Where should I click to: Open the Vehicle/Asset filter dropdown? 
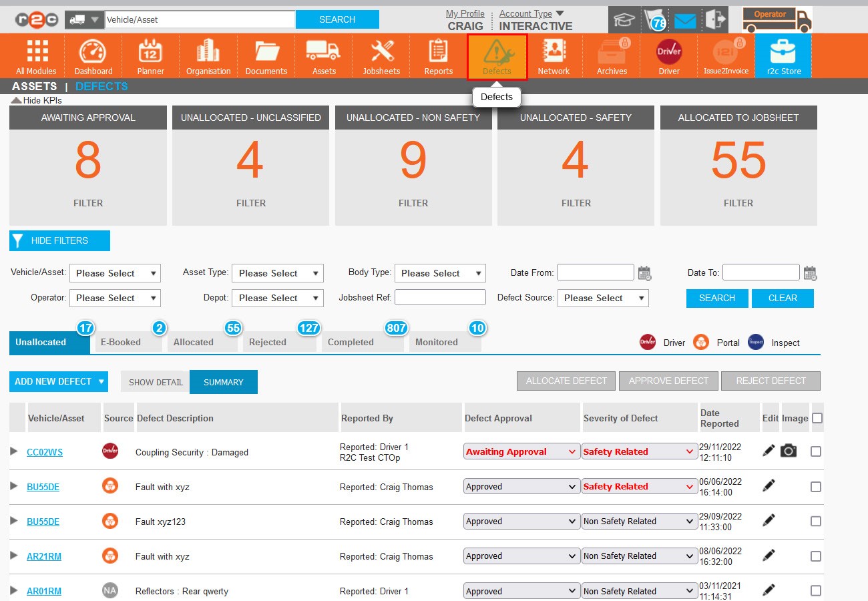pyautogui.click(x=115, y=273)
